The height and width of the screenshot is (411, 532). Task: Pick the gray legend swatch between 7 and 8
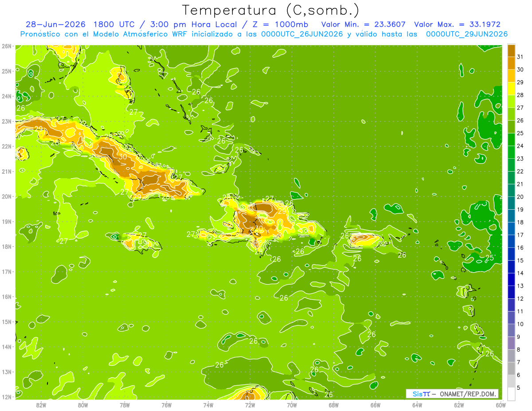point(511,356)
